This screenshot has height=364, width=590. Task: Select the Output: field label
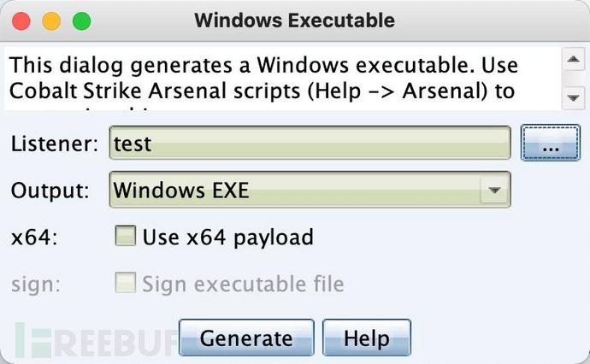(50, 191)
